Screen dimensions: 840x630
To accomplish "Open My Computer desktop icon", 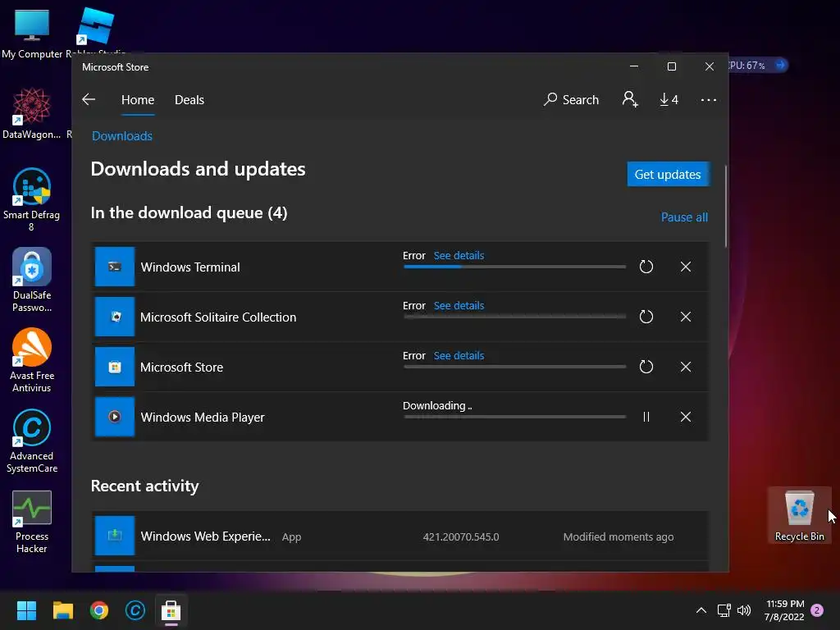I will point(32,33).
